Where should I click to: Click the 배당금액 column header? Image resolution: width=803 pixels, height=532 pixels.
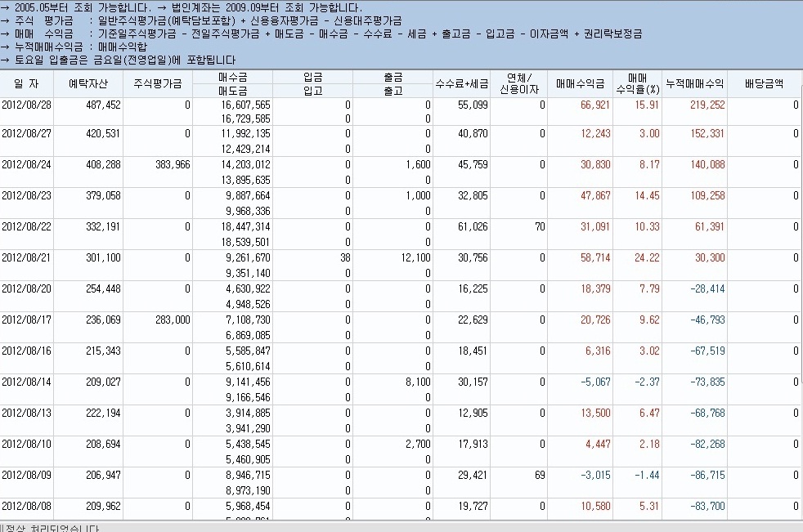point(764,83)
